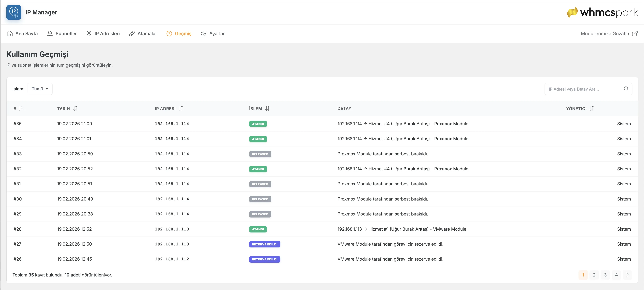This screenshot has width=644, height=290.
Task: Open the Ana Sayfa tab
Action: [x=22, y=34]
